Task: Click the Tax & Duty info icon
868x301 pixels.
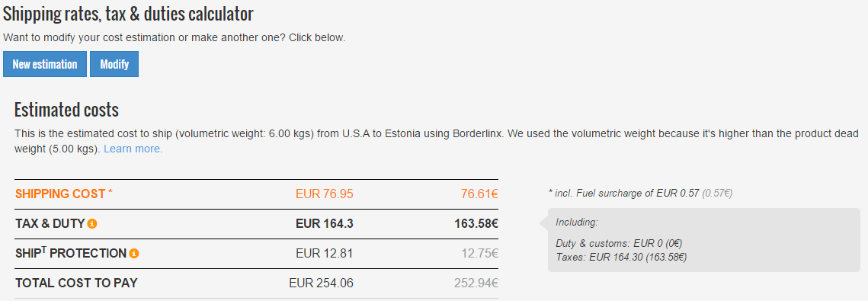Action: (92, 224)
